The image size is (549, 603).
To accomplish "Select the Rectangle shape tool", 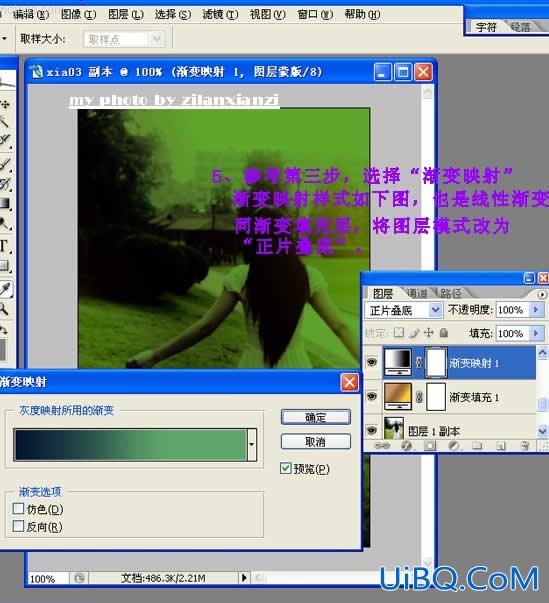I will pos(5,265).
